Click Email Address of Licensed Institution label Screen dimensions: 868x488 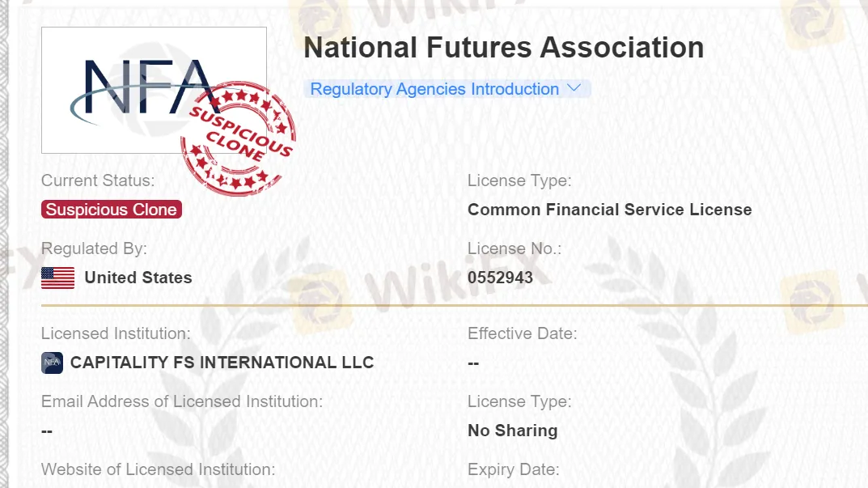tap(181, 401)
